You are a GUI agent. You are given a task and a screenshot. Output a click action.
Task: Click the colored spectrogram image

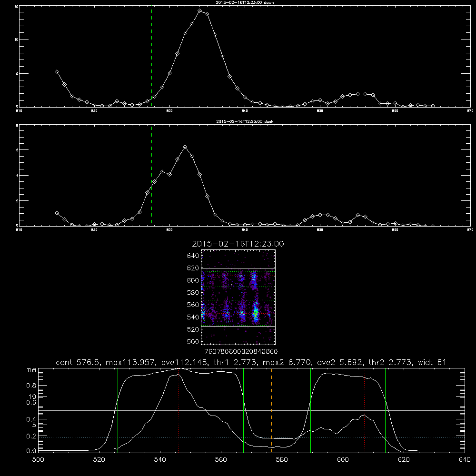click(238, 297)
